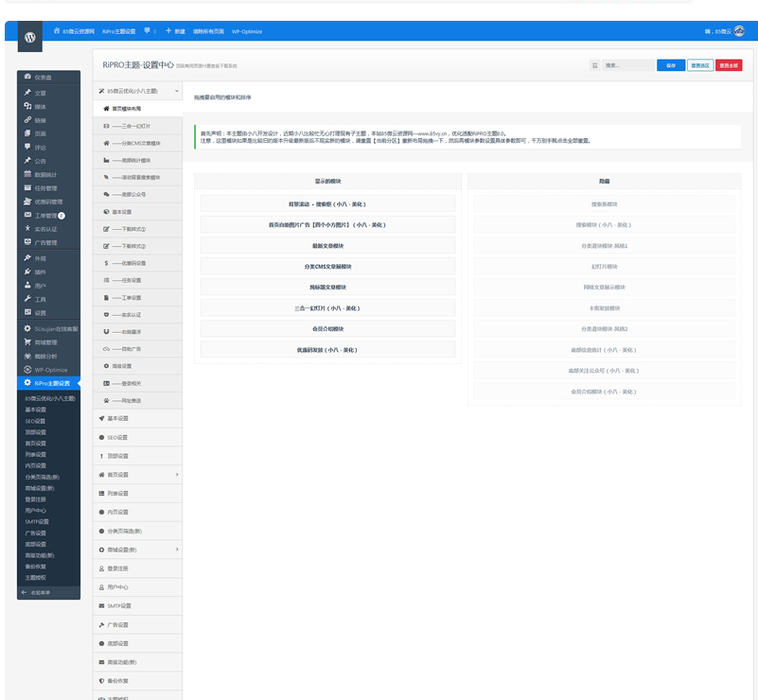Click the 插件 plugin icon in sidebar
The width and height of the screenshot is (758, 700).
coord(27,271)
